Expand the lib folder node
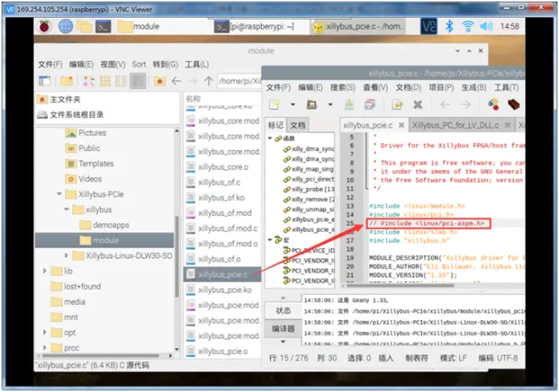 click(45, 271)
